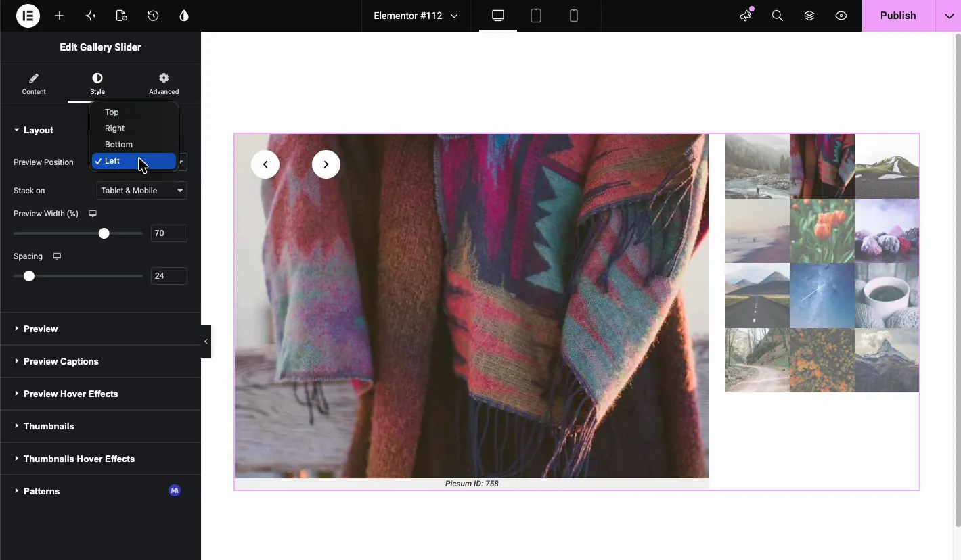The image size is (961, 560).
Task: Switch to tablet preview mode
Action: click(x=536, y=16)
